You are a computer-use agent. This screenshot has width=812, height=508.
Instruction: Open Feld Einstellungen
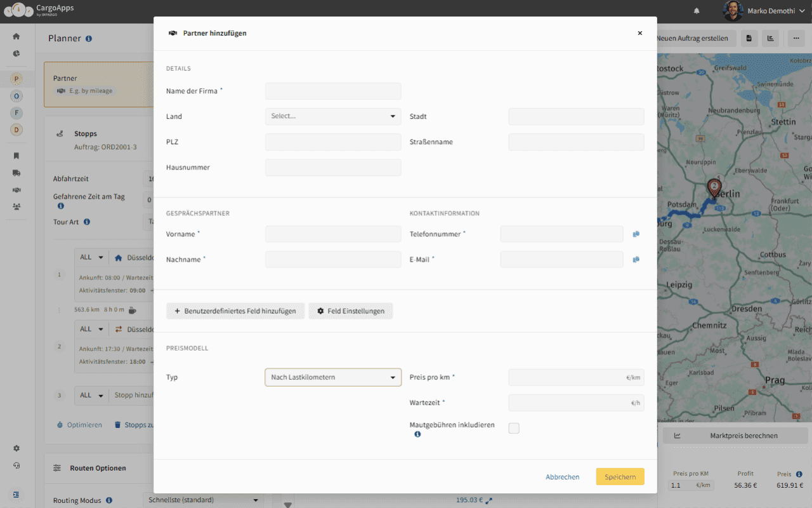pos(351,311)
